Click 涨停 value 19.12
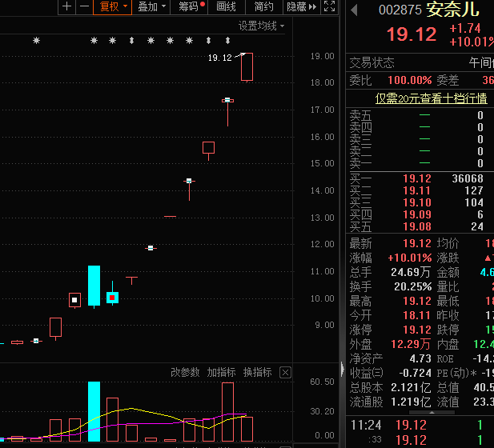494x448 pixels. click(x=417, y=330)
